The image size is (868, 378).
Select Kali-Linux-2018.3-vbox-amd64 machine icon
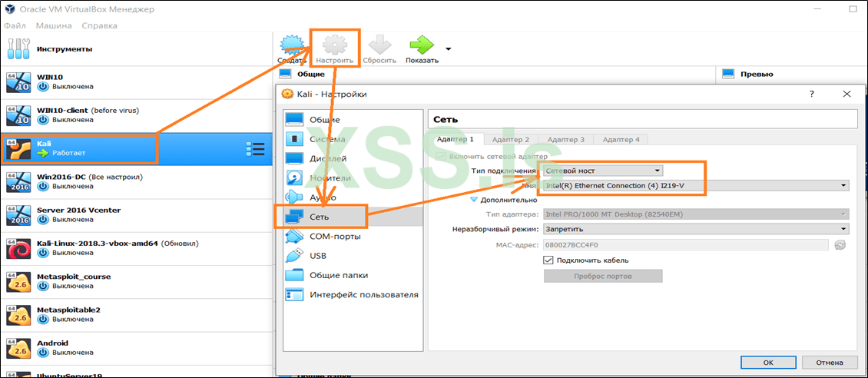click(x=18, y=248)
